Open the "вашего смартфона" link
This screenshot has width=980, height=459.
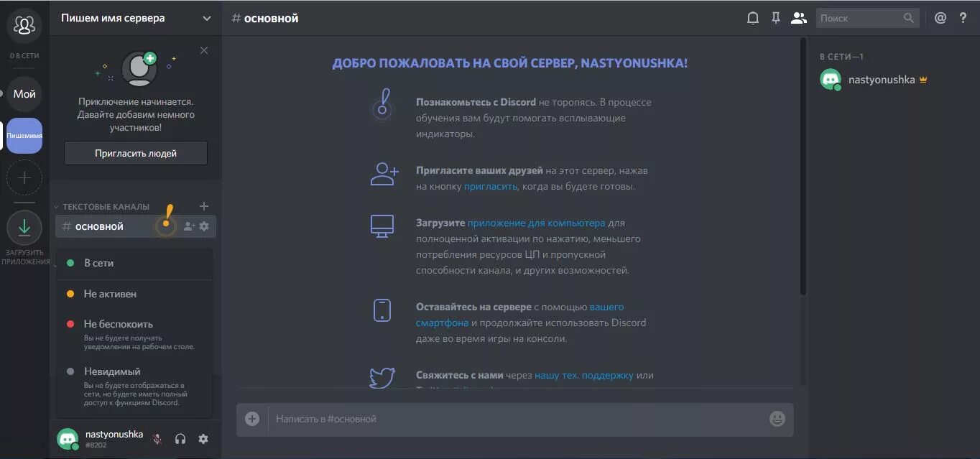click(520, 315)
